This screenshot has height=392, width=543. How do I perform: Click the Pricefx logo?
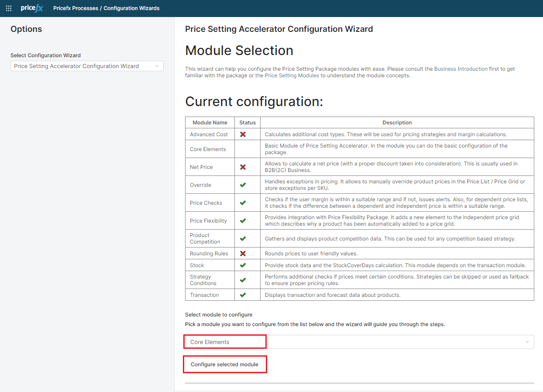32,8
